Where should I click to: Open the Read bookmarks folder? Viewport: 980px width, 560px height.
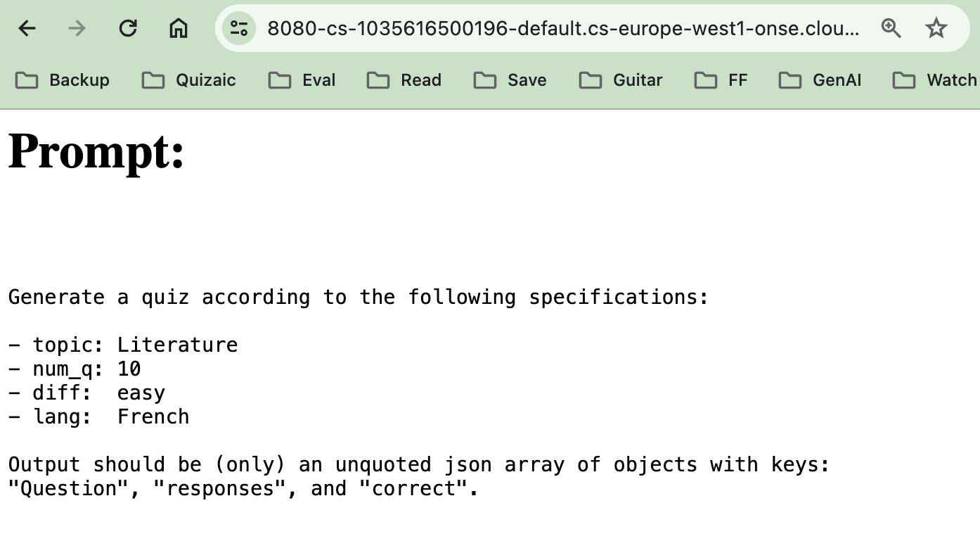pos(404,80)
